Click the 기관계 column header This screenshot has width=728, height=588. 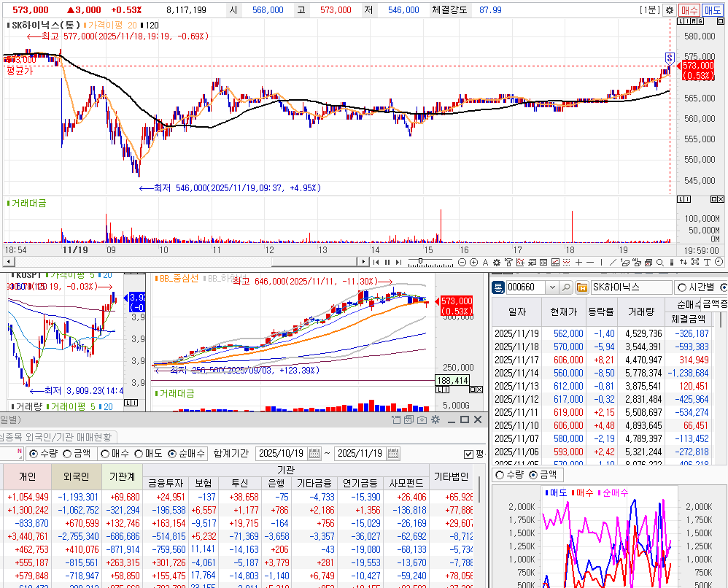(x=122, y=476)
